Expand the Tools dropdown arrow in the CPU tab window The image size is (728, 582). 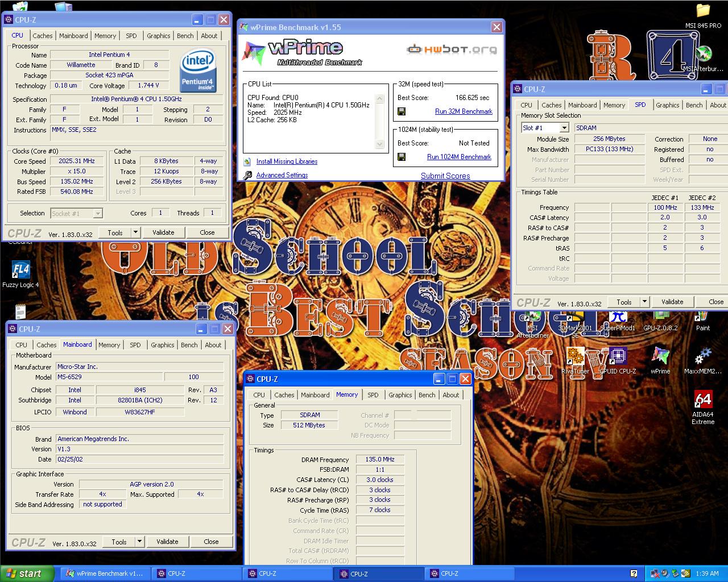coord(135,232)
